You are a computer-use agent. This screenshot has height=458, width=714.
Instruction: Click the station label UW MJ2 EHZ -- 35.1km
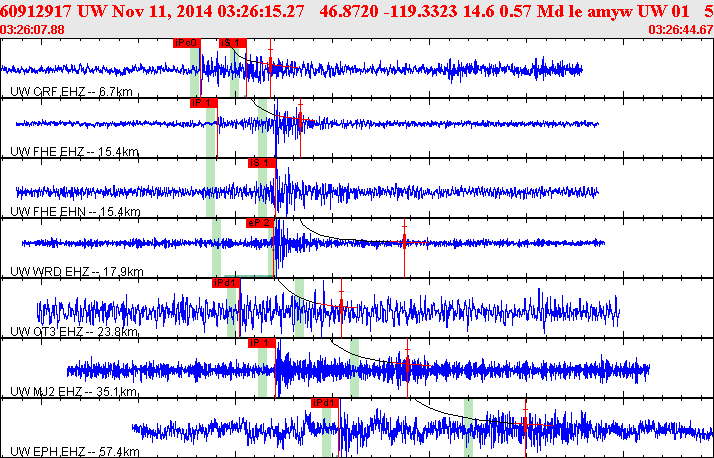point(73,392)
